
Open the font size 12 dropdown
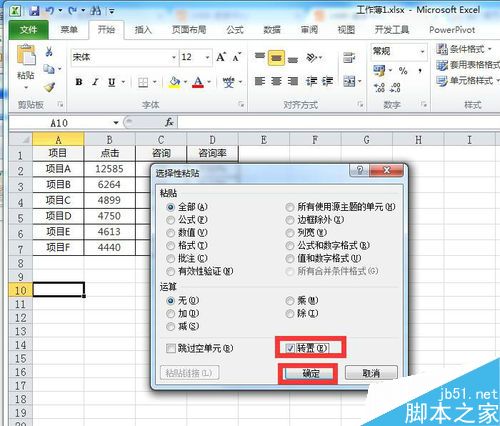point(207,57)
